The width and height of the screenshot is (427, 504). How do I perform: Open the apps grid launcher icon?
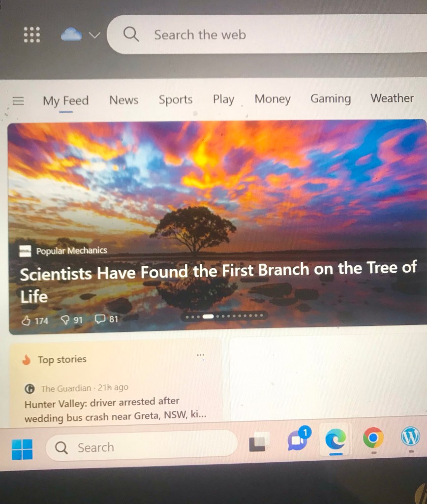tap(32, 34)
